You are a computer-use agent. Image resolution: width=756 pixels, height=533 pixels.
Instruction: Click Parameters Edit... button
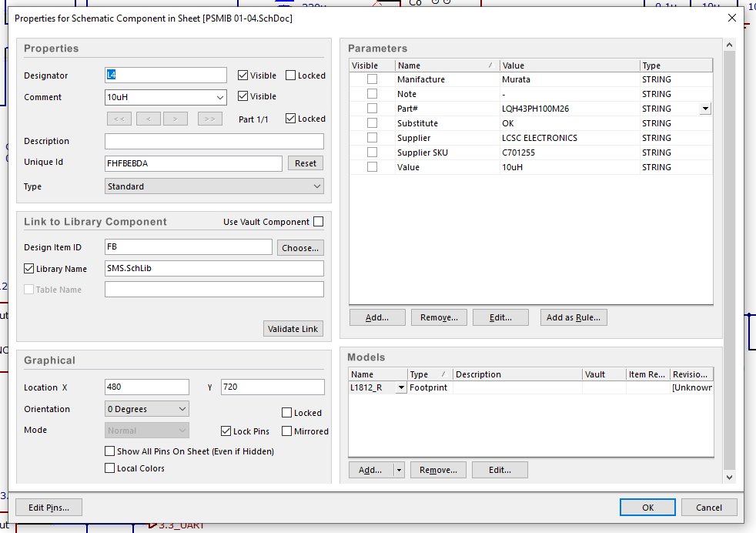tap(500, 317)
